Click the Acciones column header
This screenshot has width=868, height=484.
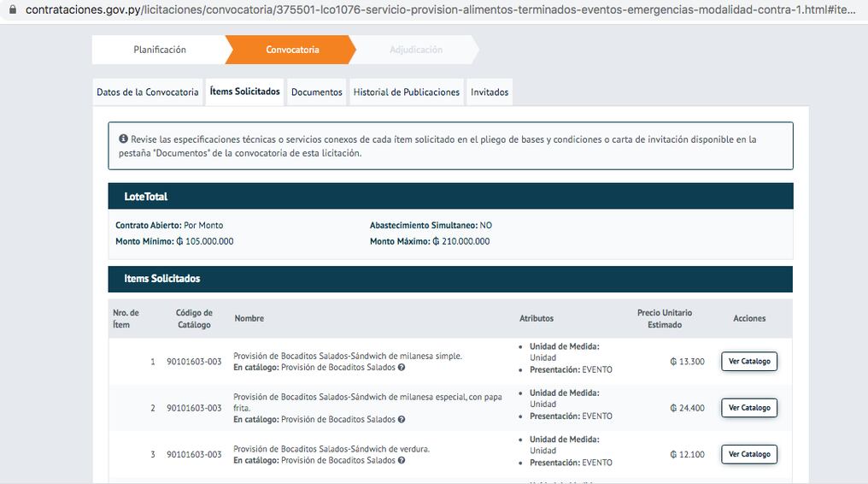click(749, 318)
